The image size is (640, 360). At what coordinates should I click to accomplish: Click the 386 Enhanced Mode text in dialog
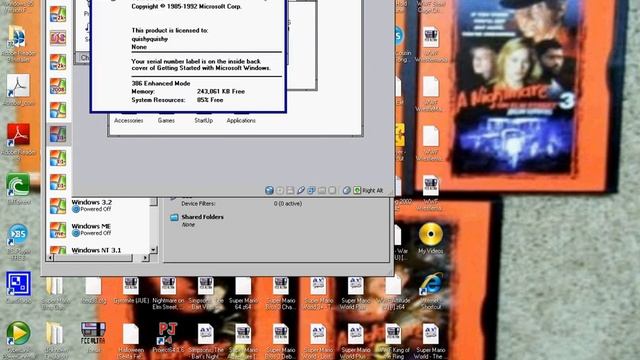(x=161, y=83)
